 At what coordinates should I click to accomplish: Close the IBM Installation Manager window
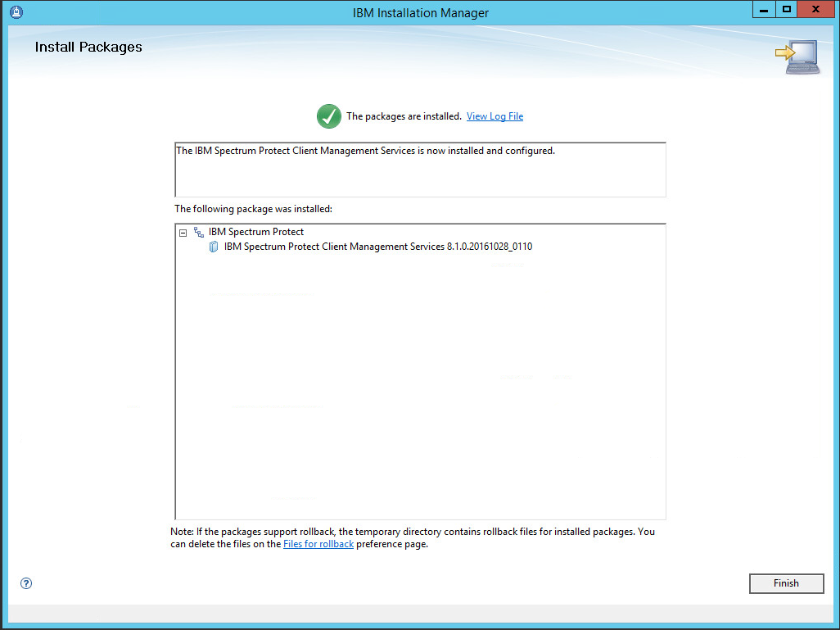pyautogui.click(x=816, y=11)
